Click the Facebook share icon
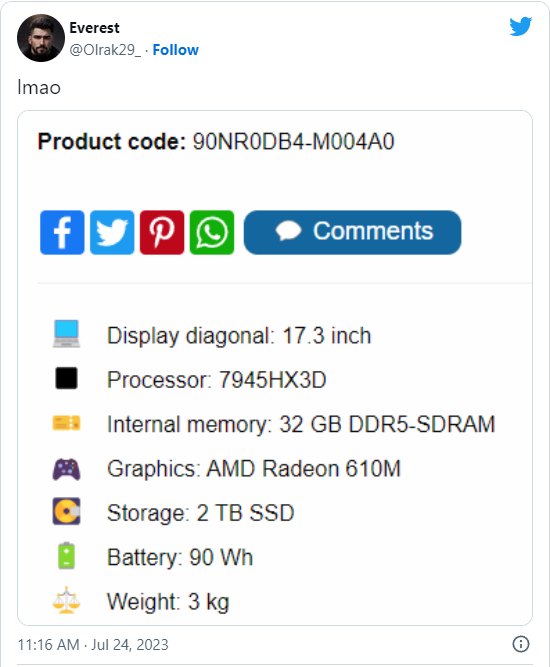 62,232
